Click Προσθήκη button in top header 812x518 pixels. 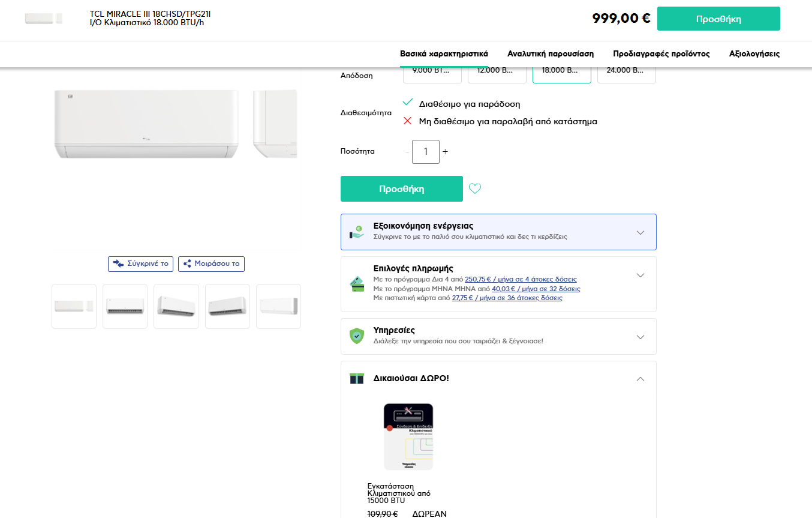pyautogui.click(x=718, y=19)
